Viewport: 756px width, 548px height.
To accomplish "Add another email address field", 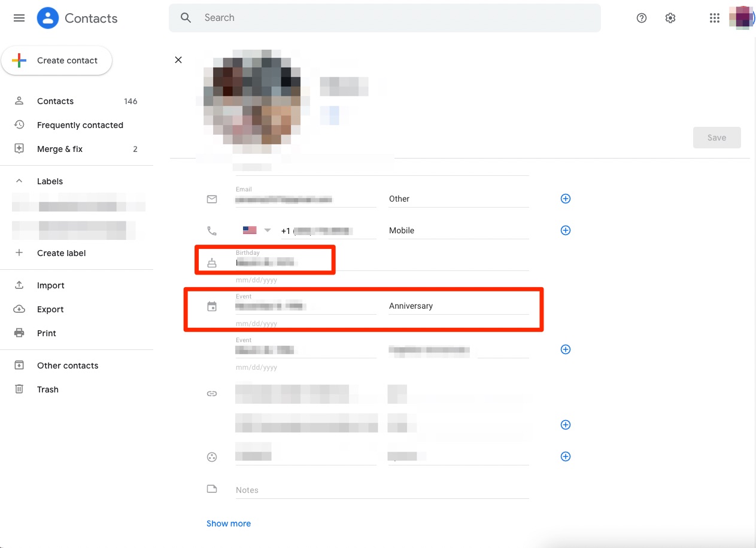I will point(565,198).
